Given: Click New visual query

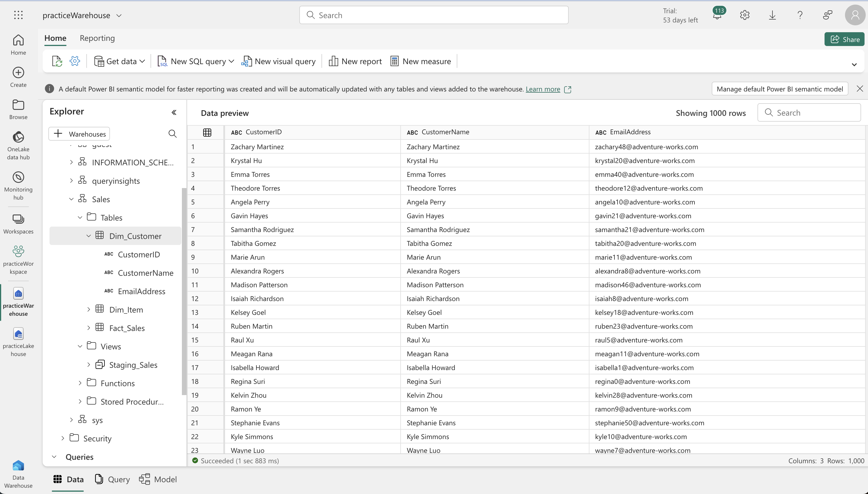Looking at the screenshot, I should click(x=278, y=62).
